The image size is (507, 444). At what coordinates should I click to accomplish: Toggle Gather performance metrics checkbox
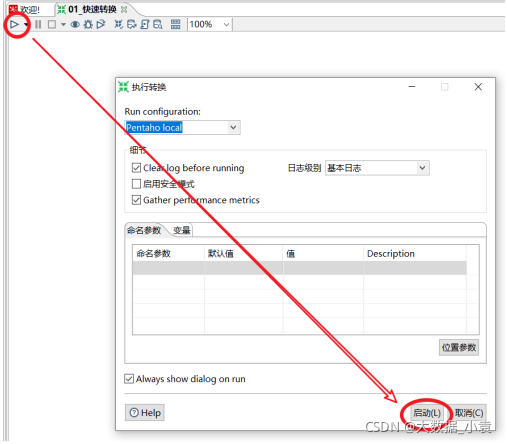(136, 200)
